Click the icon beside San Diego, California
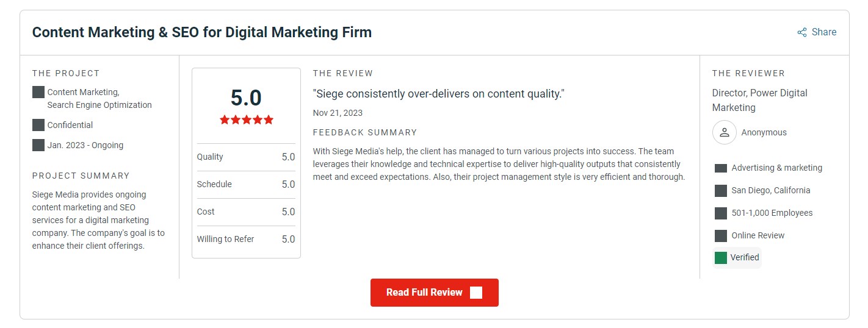 721,191
